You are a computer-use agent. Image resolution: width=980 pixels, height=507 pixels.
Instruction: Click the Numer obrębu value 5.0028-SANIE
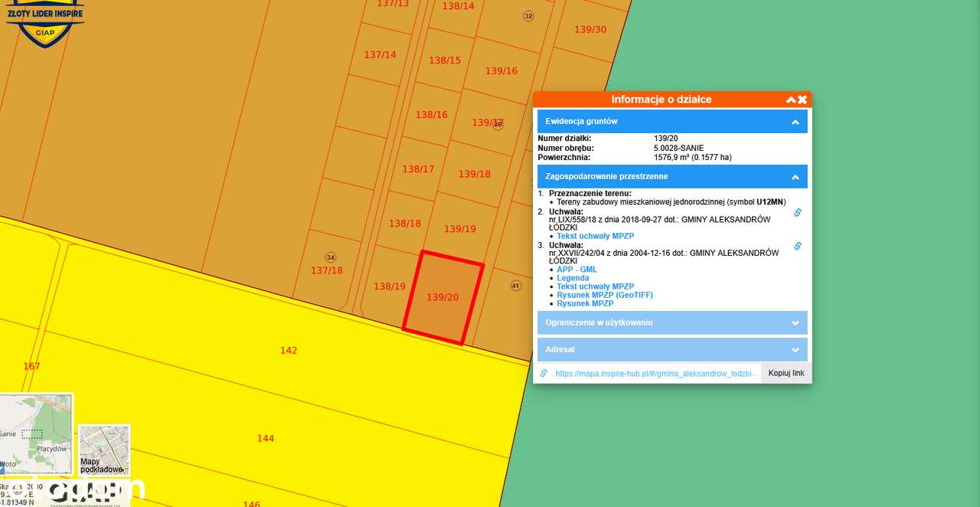pos(678,148)
